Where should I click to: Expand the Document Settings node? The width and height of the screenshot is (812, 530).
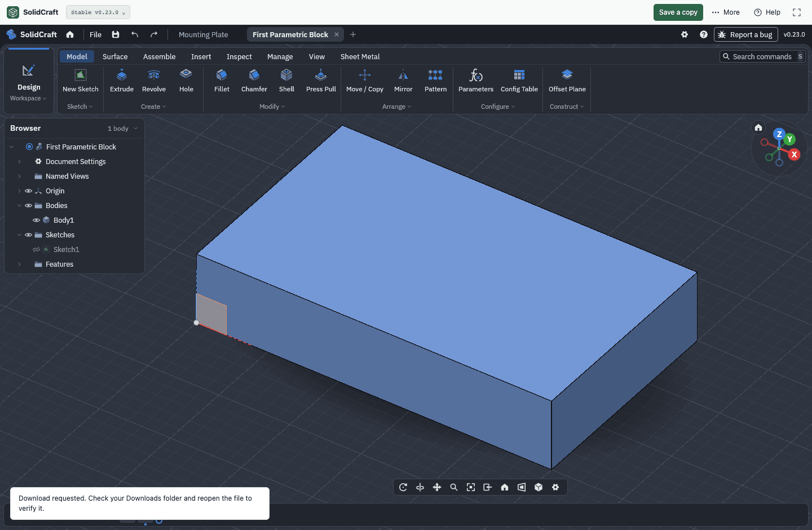pos(19,162)
